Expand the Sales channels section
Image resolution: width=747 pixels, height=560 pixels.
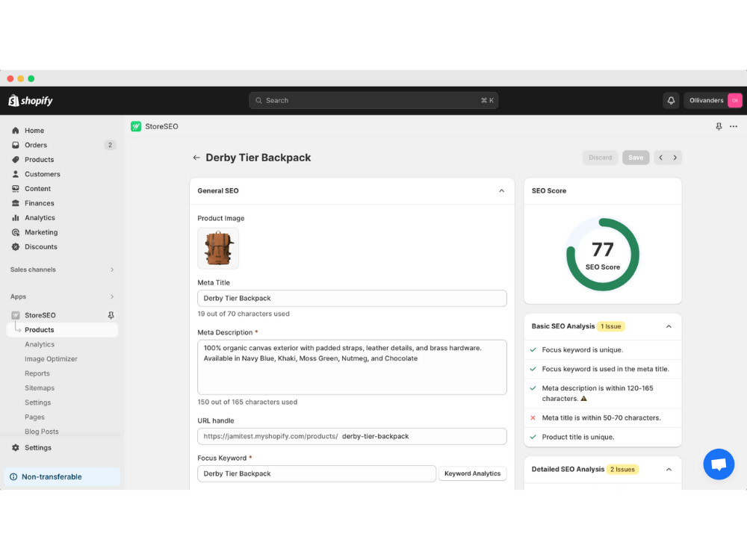(112, 270)
